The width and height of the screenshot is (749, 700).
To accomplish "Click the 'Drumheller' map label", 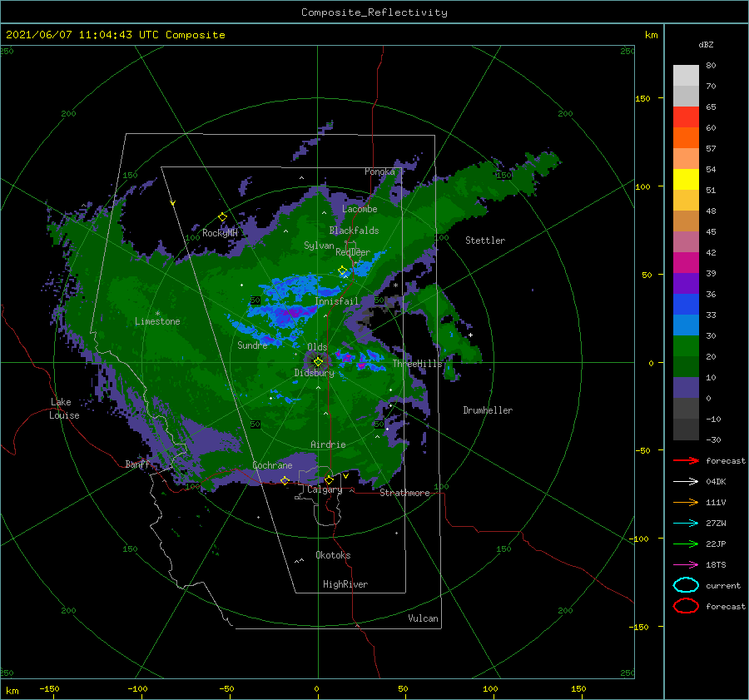I will coord(488,410).
